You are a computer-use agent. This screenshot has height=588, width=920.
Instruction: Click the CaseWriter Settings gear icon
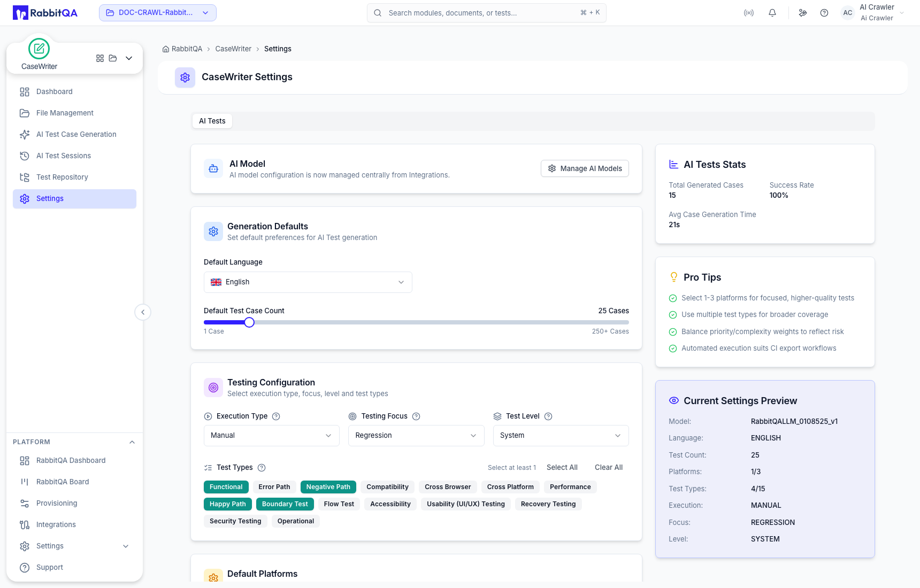(185, 78)
